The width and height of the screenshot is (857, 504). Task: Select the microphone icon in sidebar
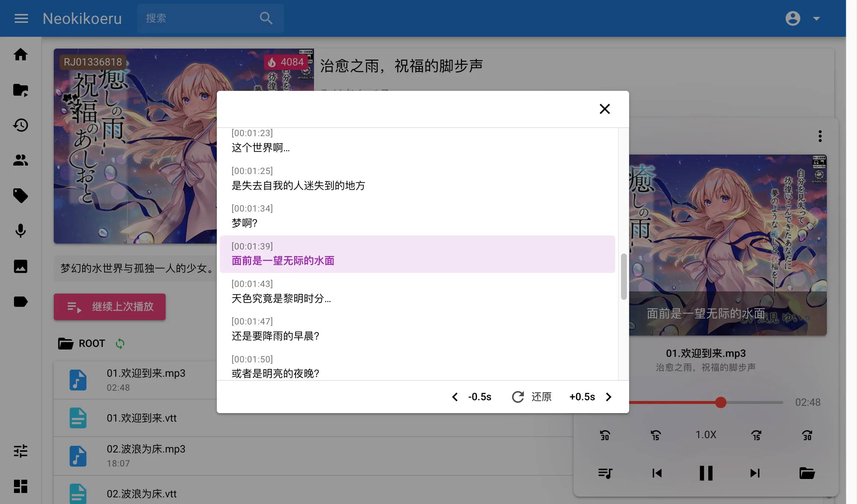pyautogui.click(x=21, y=231)
